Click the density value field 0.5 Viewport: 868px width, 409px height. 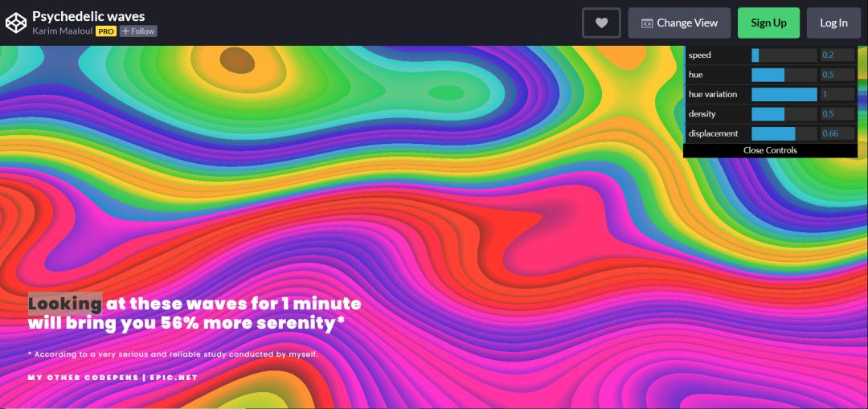click(837, 114)
